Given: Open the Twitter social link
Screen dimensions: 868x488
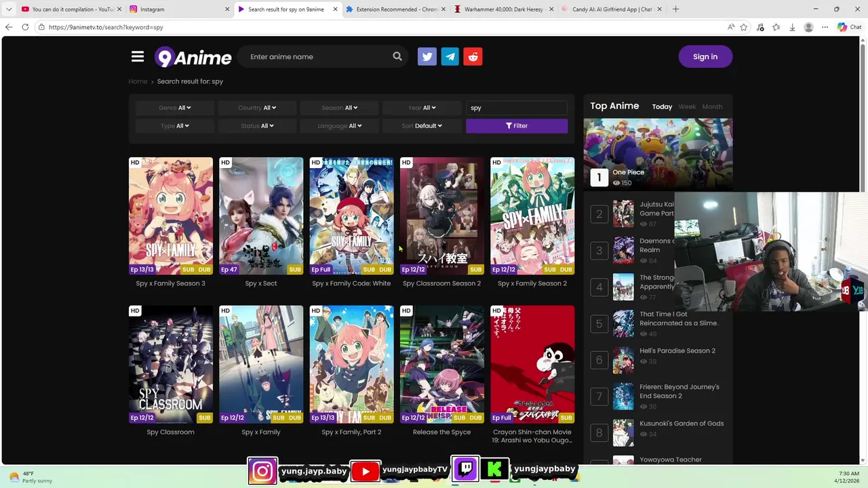Looking at the screenshot, I should tap(427, 57).
